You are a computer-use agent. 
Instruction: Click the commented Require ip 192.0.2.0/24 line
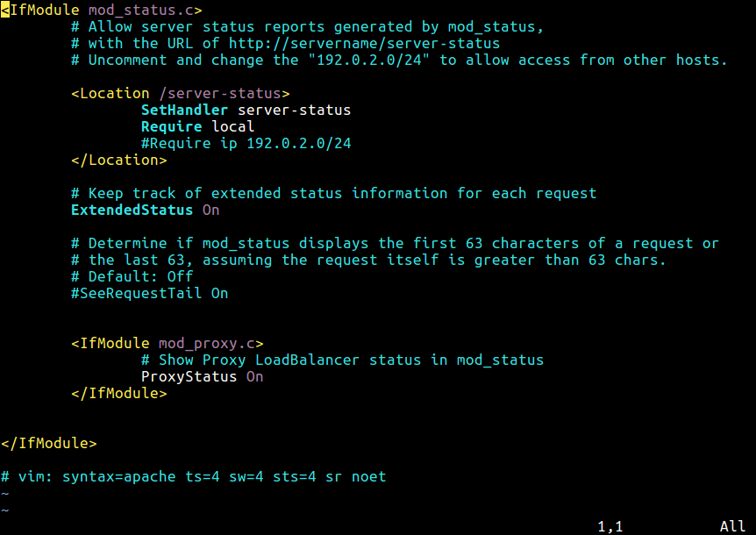tap(246, 143)
